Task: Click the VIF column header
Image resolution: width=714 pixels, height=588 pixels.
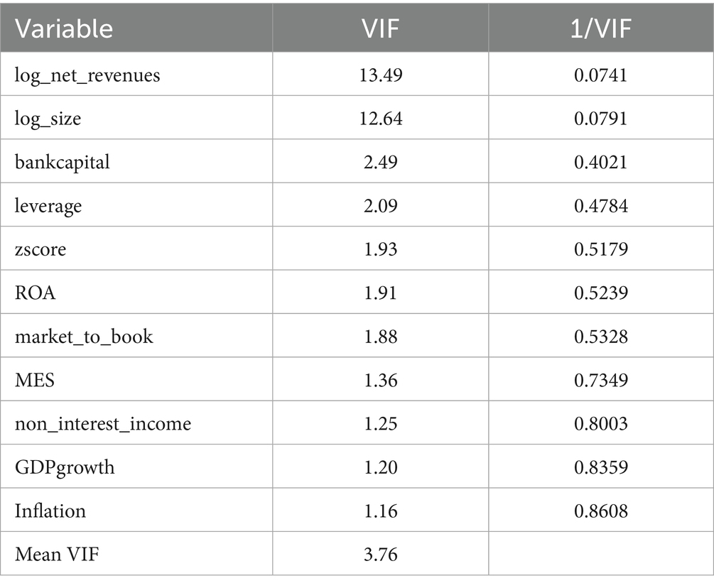Action: click(380, 28)
